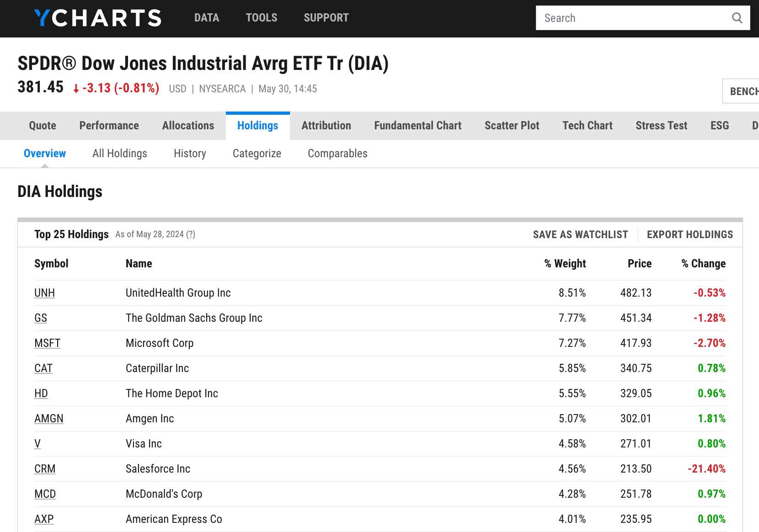Open the CAT symbol link
Screen dimensions: 759x532
43,368
